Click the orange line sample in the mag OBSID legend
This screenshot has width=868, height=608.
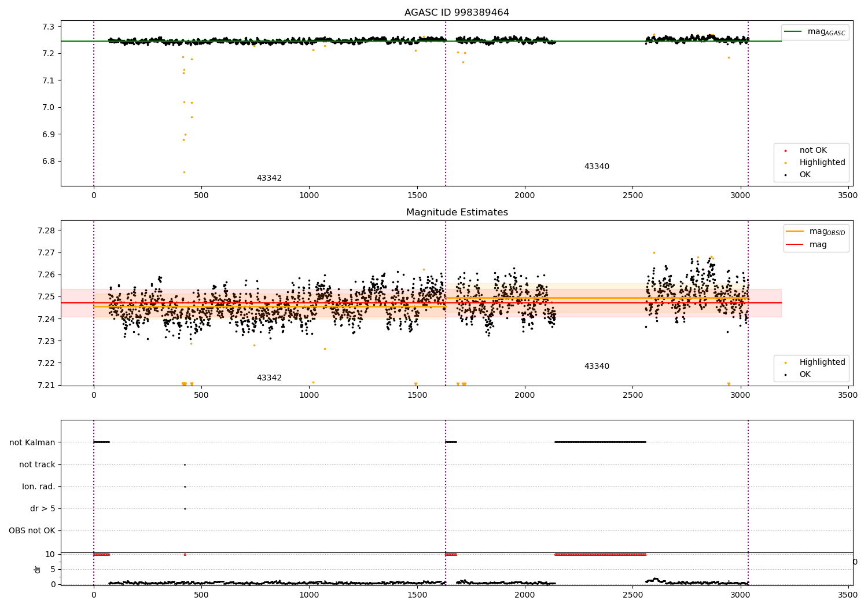click(795, 231)
